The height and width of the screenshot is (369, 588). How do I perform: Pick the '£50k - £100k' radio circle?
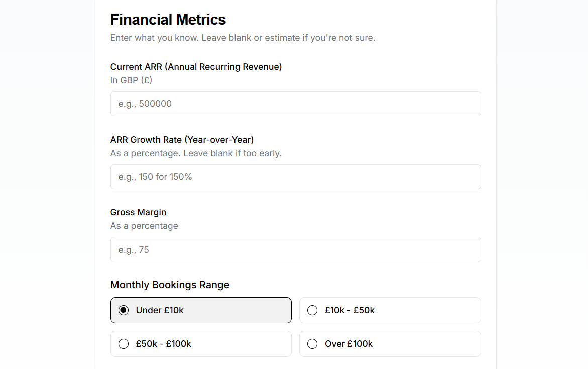[x=124, y=344]
